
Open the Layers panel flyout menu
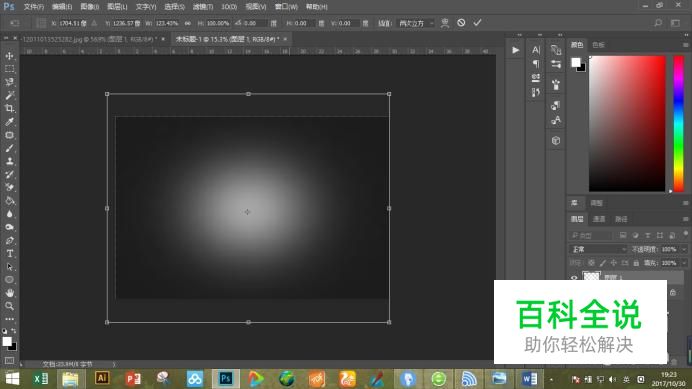(685, 219)
